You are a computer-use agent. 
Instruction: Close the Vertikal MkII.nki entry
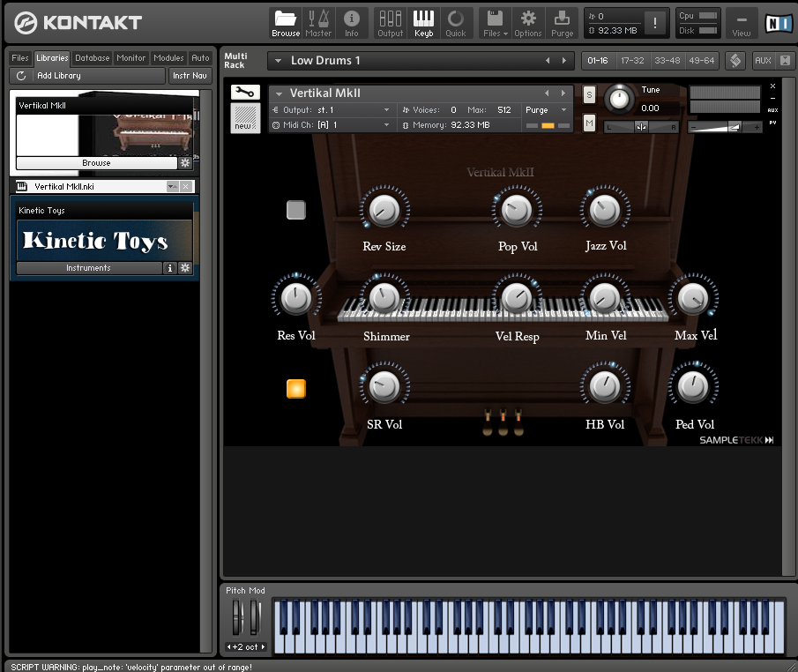(x=186, y=187)
